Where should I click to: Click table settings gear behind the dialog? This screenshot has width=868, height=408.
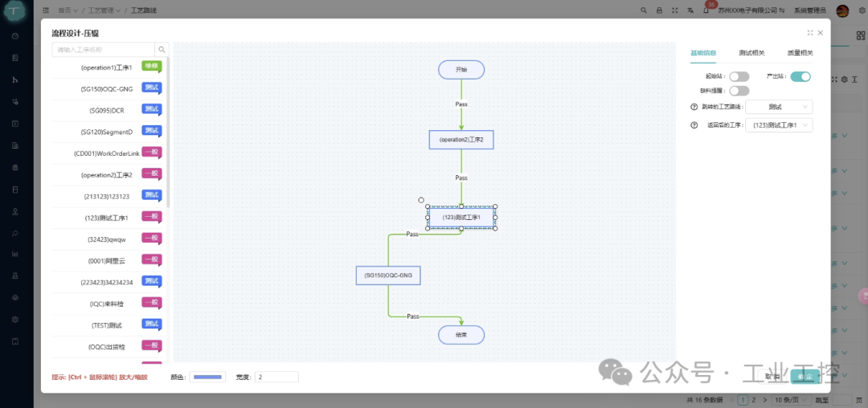click(845, 80)
